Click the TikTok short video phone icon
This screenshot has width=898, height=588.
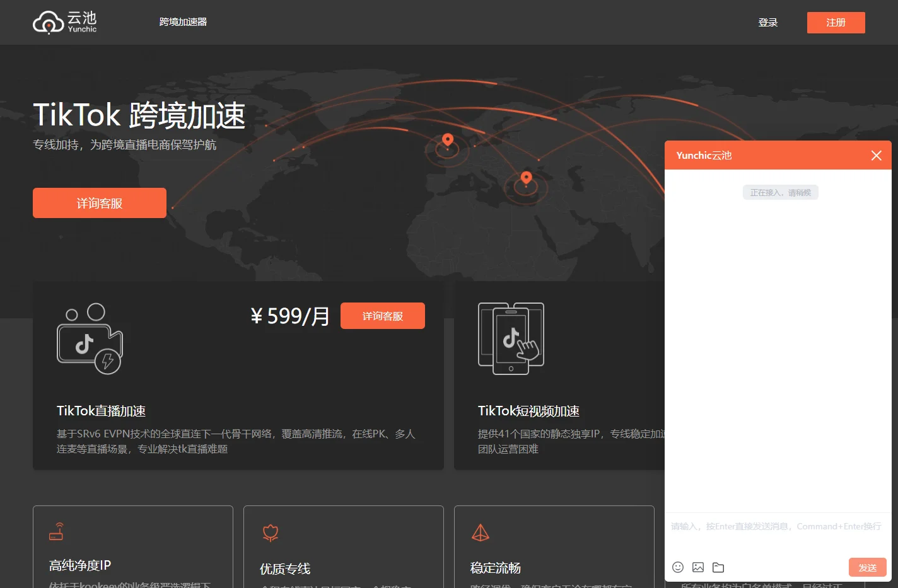[x=511, y=338]
